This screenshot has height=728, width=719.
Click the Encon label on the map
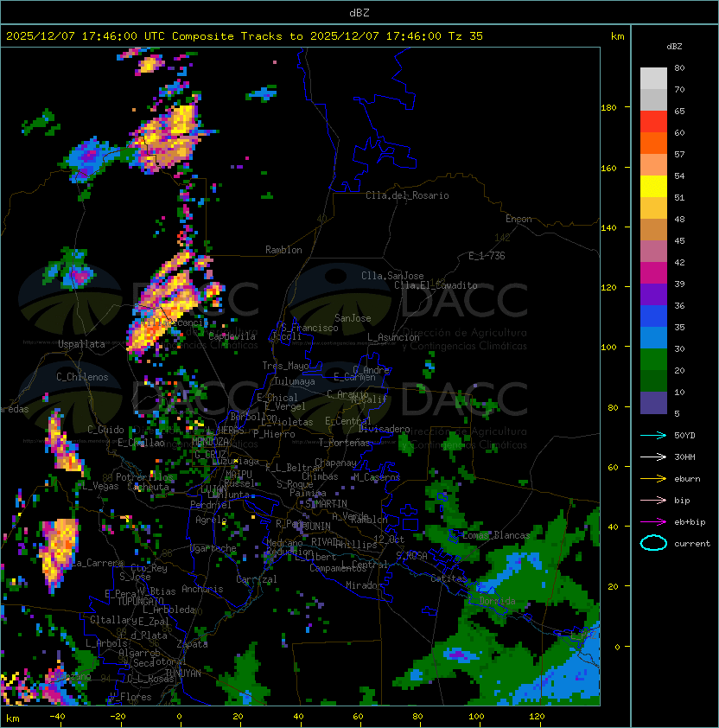pyautogui.click(x=519, y=219)
